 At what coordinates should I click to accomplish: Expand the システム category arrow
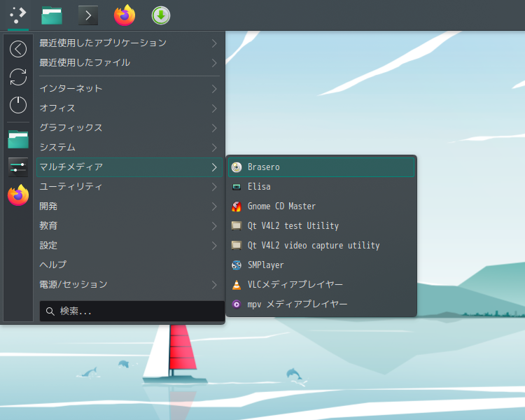click(214, 148)
